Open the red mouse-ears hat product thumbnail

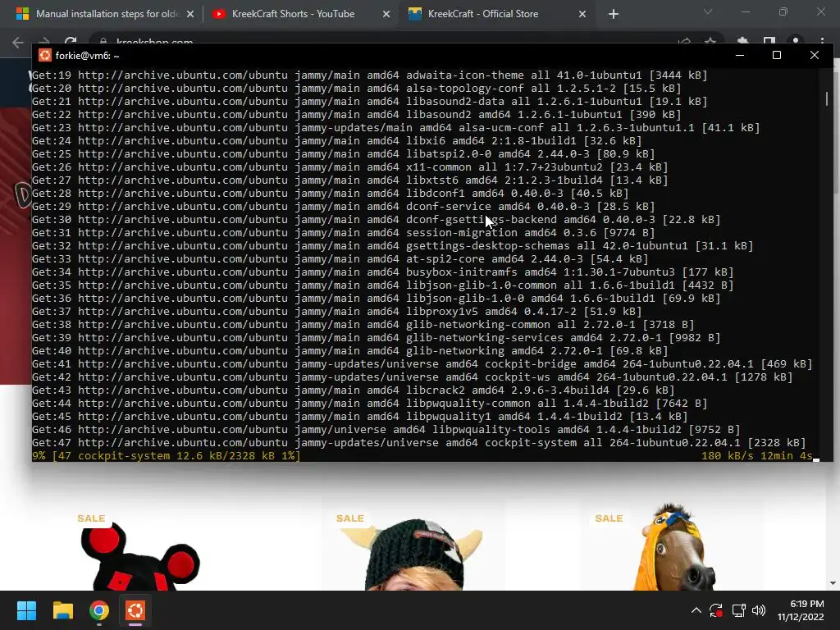(140, 556)
